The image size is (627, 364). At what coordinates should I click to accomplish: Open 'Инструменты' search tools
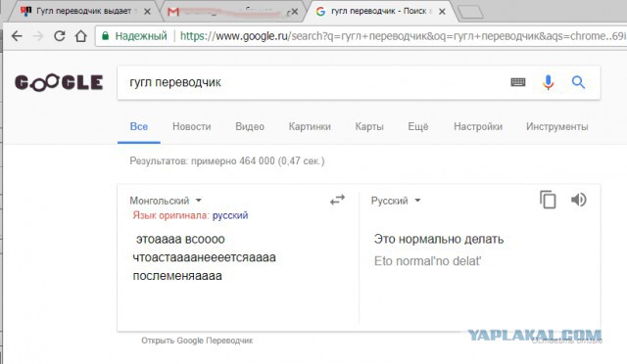(557, 126)
